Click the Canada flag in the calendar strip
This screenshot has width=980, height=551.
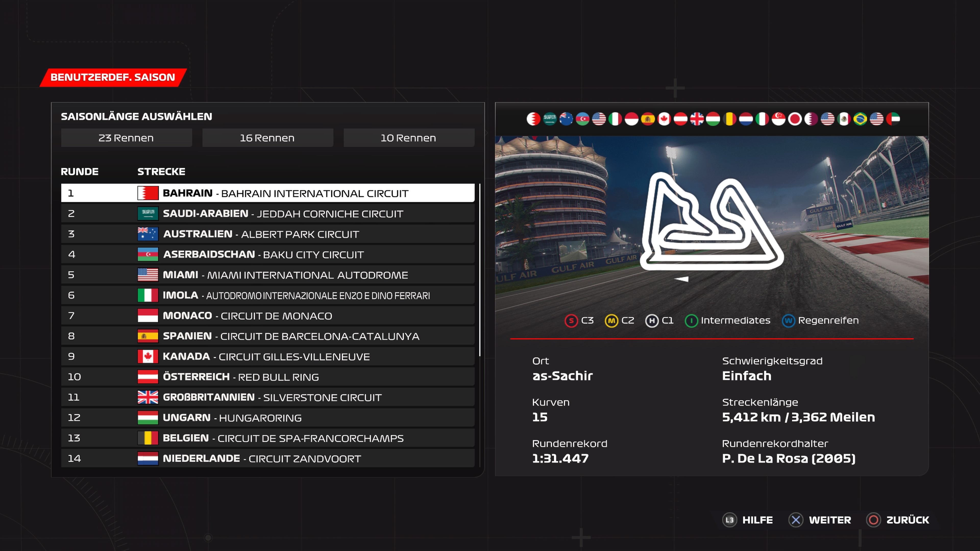coord(664,119)
